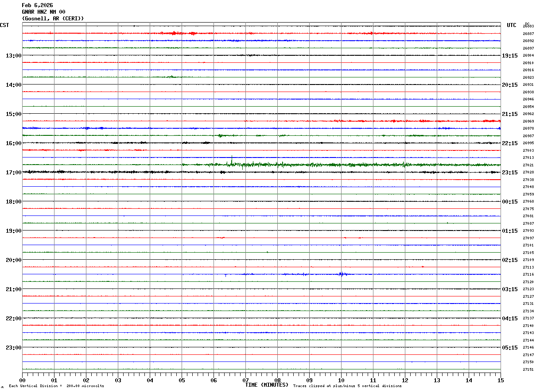Click the 'UTC' time zone label

pos(512,25)
